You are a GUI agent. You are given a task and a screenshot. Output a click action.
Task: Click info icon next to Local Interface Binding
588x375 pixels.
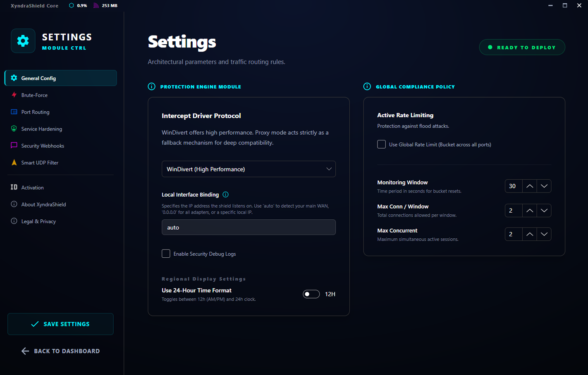coord(226,195)
